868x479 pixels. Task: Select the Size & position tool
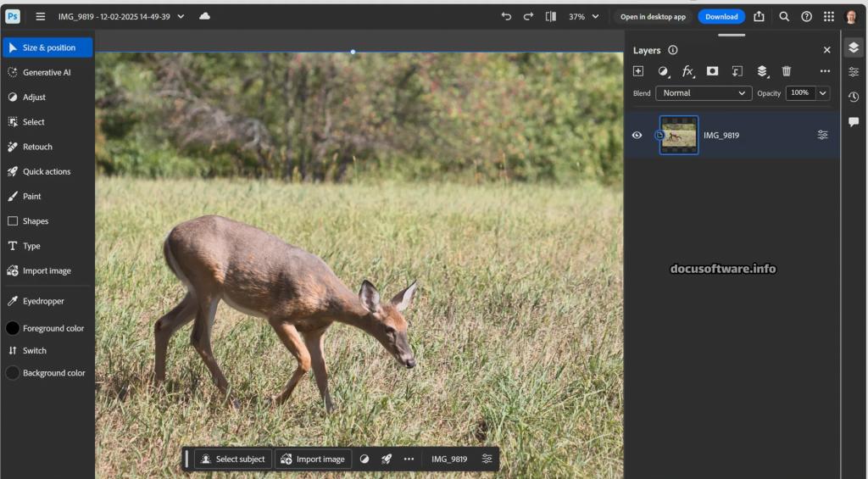pyautogui.click(x=47, y=47)
